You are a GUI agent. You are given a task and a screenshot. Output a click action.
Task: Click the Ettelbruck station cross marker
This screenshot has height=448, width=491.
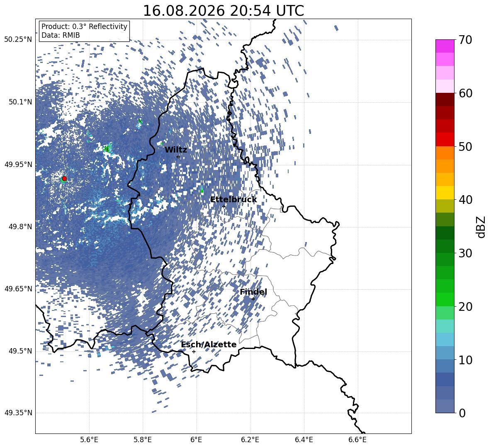coord(224,206)
